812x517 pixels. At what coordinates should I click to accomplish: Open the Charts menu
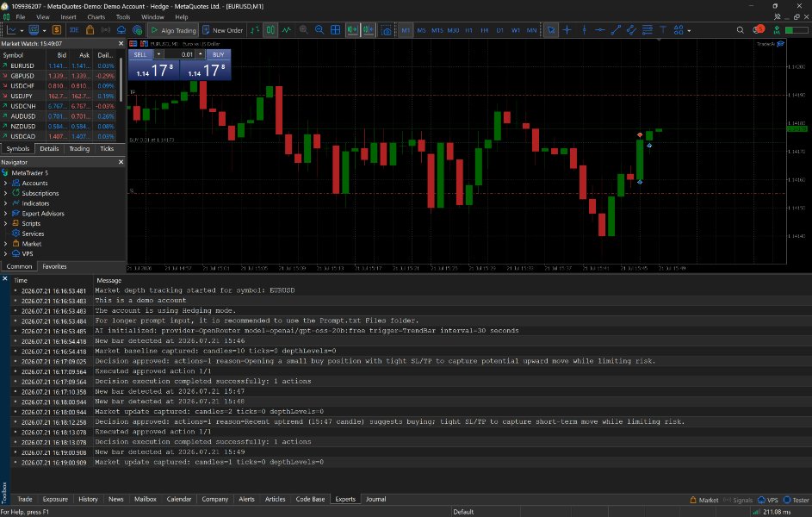(96, 16)
